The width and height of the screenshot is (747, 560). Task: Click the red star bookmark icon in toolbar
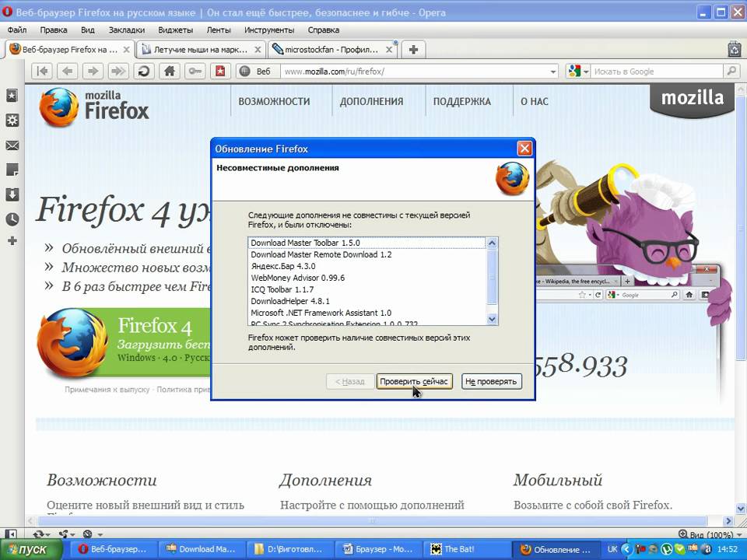219,72
